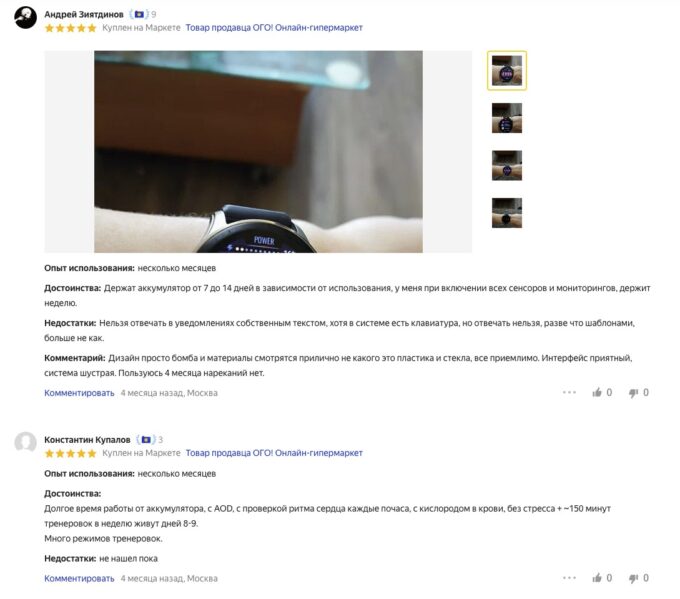
Task: Open seller link ОГО! Онлайн-гипермаркет in second review
Action: 274,453
